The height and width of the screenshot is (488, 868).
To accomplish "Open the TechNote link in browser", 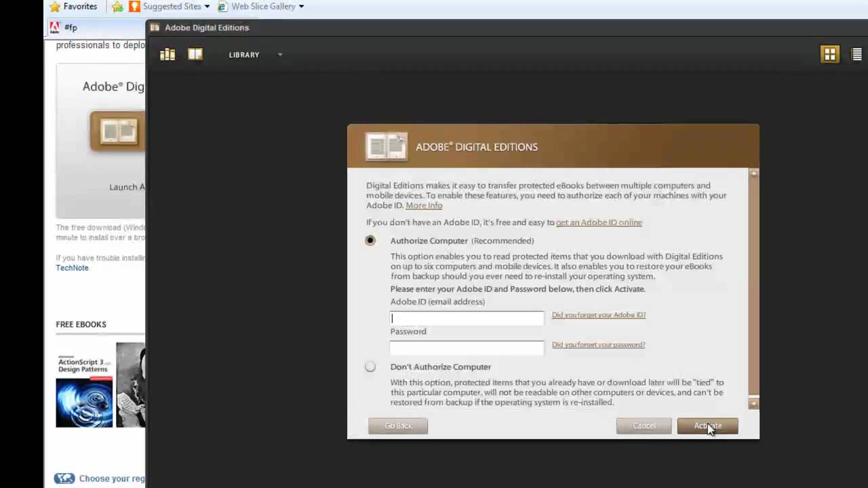I will pos(72,268).
